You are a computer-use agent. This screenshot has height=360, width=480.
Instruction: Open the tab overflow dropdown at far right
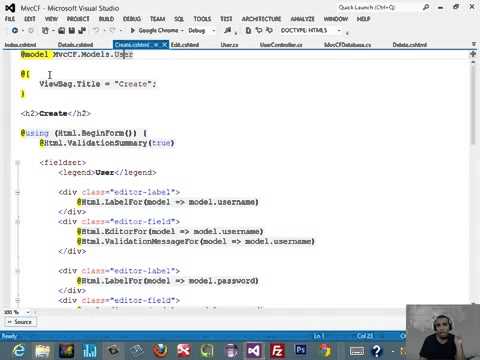tap(474, 44)
